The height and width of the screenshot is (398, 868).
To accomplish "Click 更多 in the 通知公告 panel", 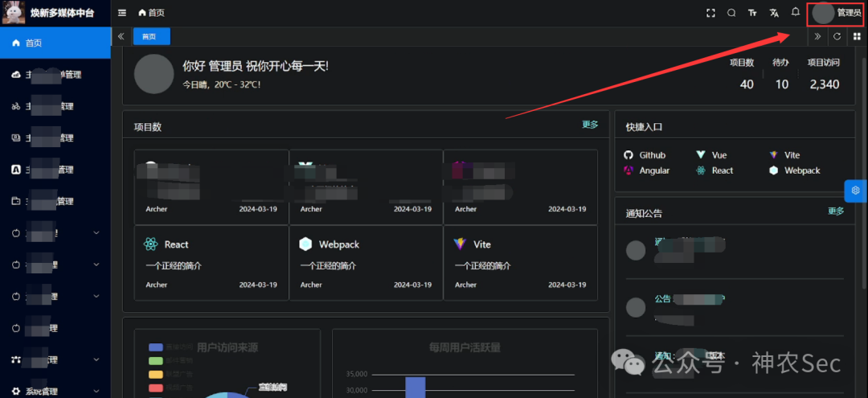I will [x=836, y=211].
